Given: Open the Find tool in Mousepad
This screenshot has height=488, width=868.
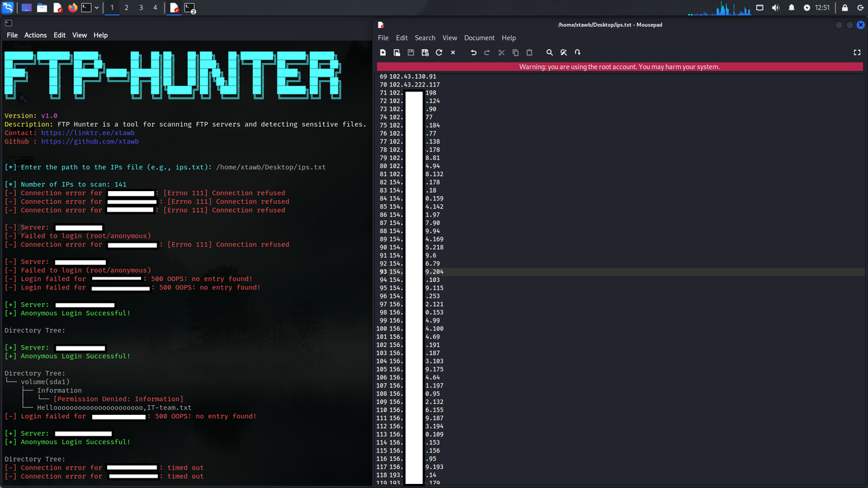Looking at the screenshot, I should pyautogui.click(x=549, y=52).
